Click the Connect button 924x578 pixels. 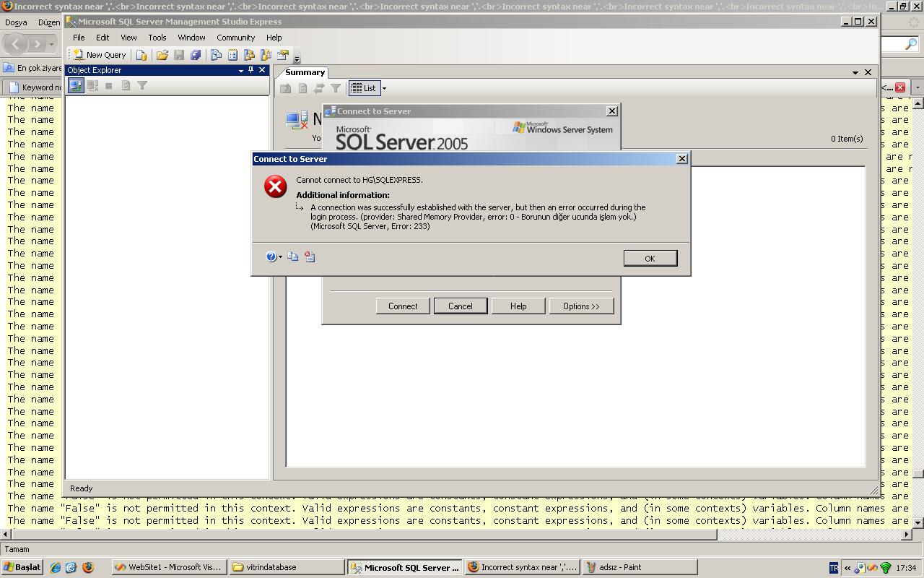click(403, 306)
